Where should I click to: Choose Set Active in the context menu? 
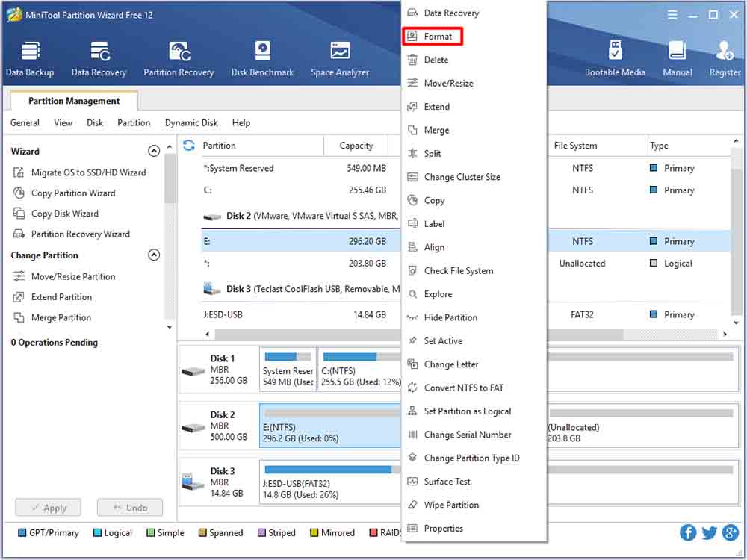474,340
